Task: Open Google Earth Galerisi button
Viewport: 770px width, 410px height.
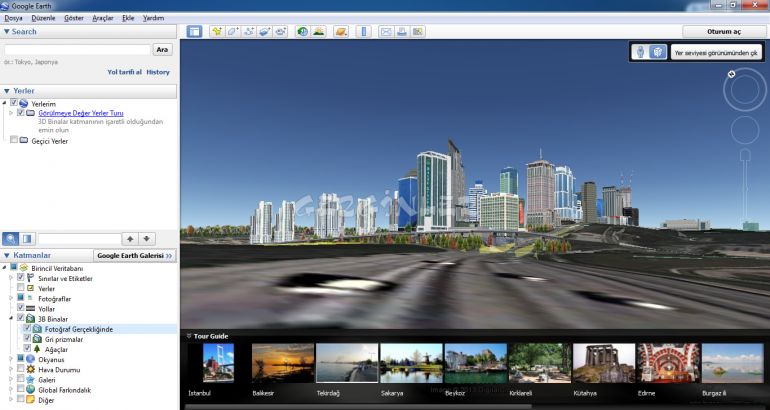Action: [x=135, y=256]
